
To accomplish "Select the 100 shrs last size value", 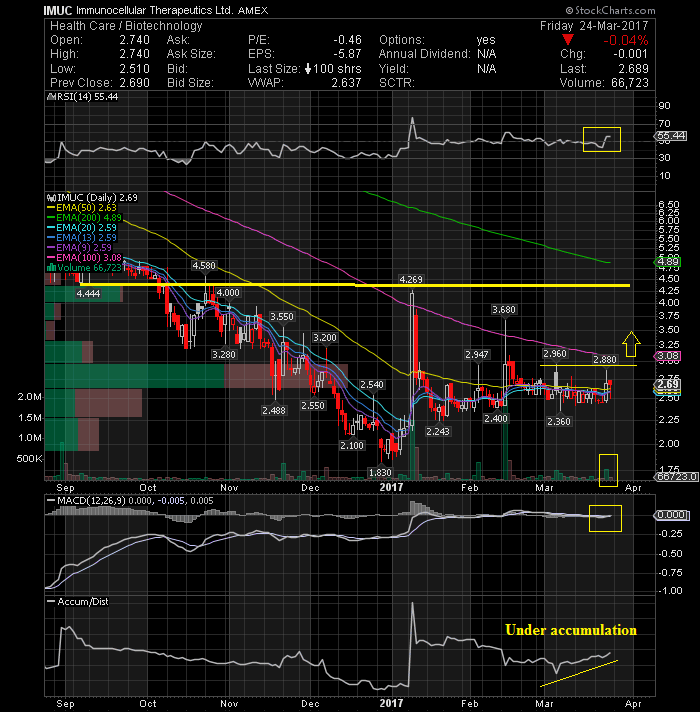I will click(337, 69).
